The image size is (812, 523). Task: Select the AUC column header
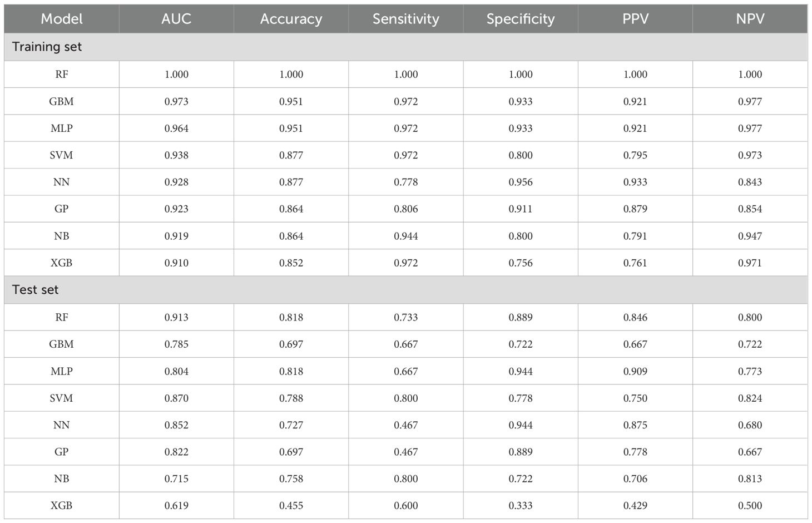(x=176, y=19)
